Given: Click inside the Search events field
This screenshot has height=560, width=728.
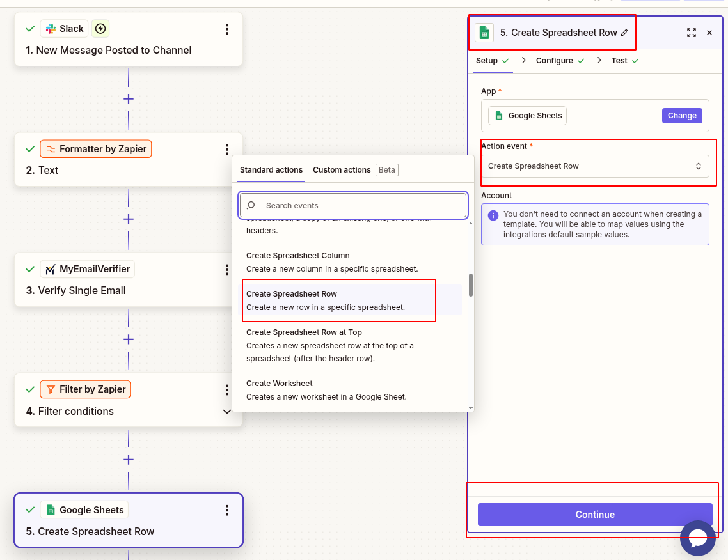Looking at the screenshot, I should point(352,205).
